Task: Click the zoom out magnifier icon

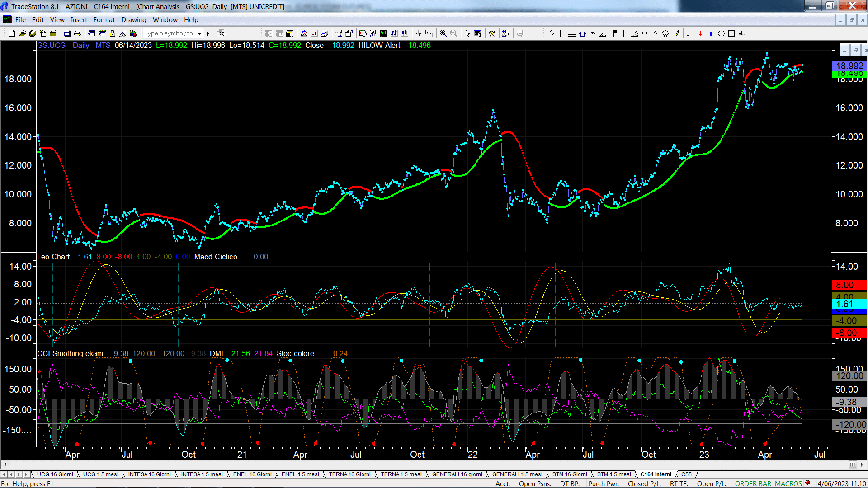Action: coord(453,33)
